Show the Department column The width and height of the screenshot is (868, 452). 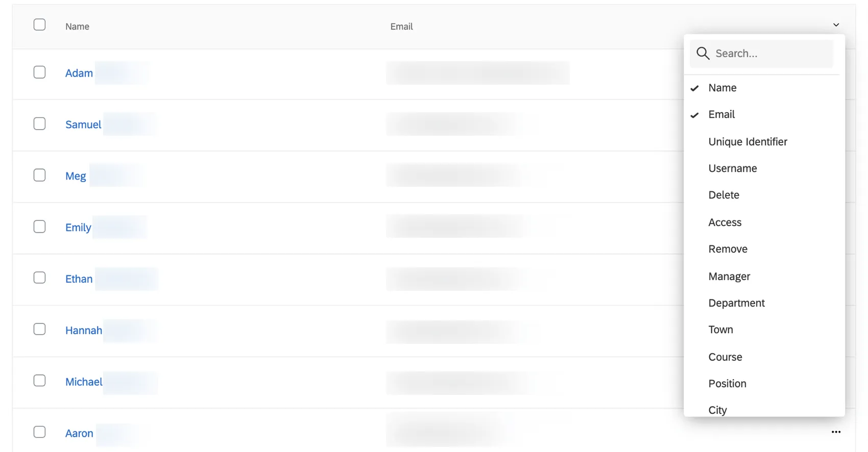click(x=736, y=303)
